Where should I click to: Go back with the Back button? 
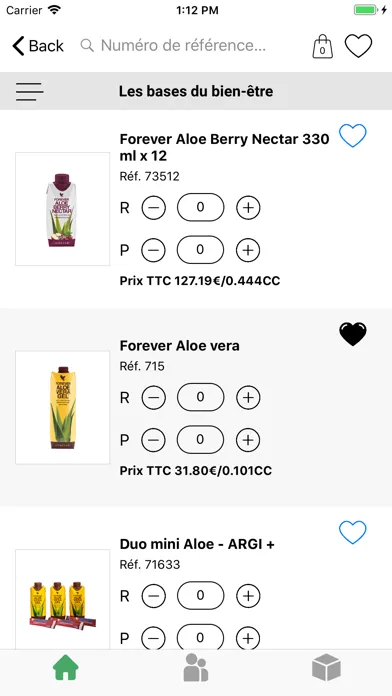tap(38, 46)
